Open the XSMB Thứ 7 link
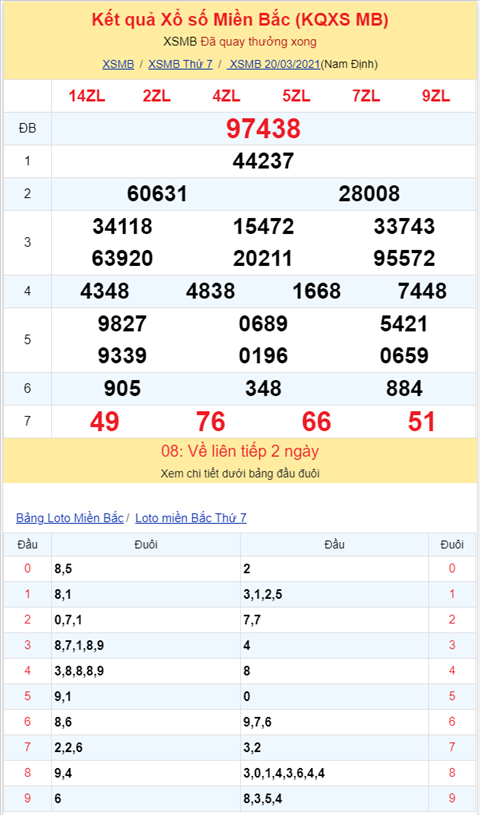The height and width of the screenshot is (815, 480). (x=180, y=64)
